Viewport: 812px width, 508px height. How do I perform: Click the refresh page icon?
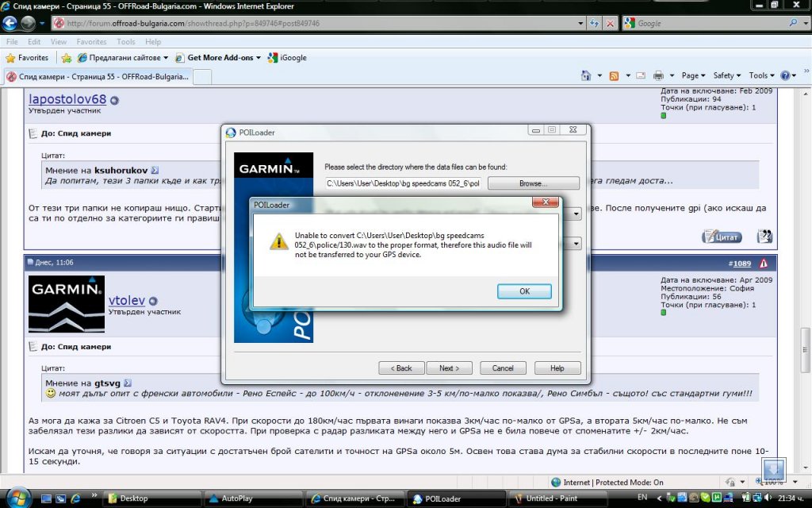pos(595,23)
